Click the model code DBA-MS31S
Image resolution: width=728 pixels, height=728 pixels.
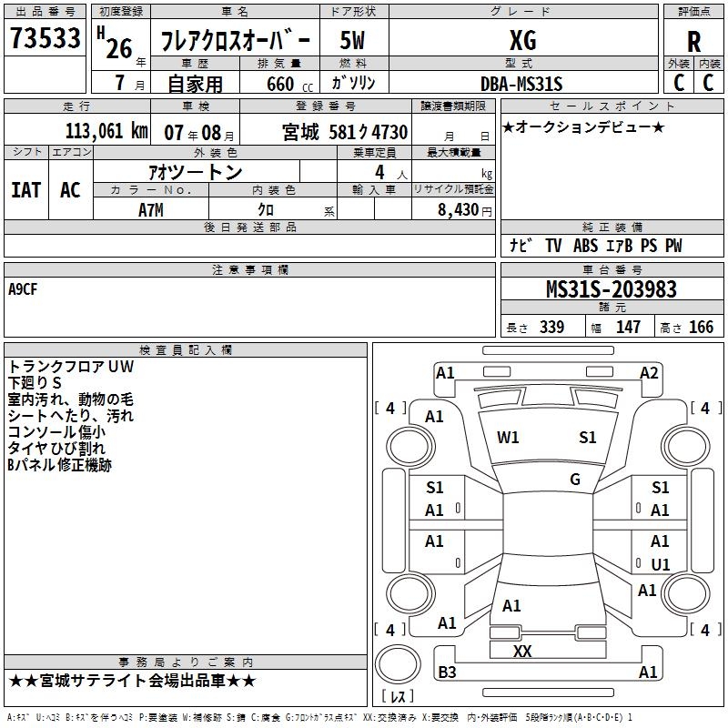pos(521,84)
